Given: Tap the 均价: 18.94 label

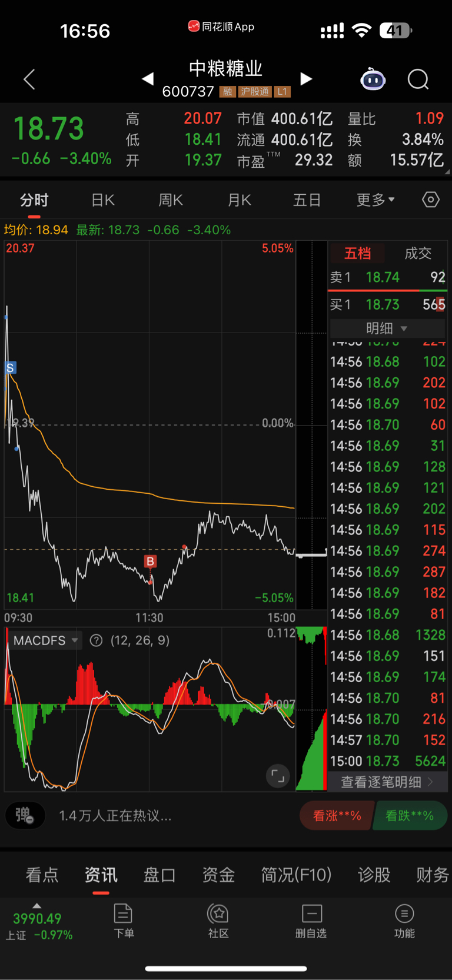Looking at the screenshot, I should point(36,230).
